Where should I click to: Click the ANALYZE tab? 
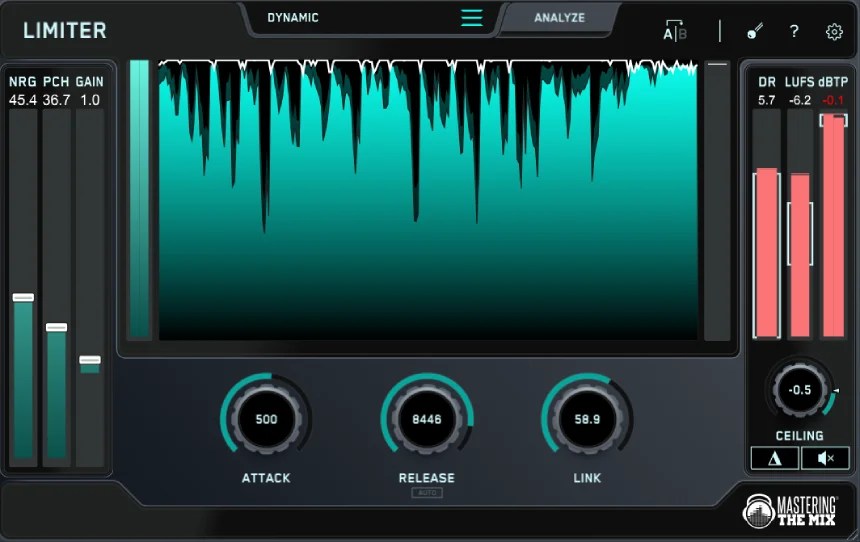[559, 18]
